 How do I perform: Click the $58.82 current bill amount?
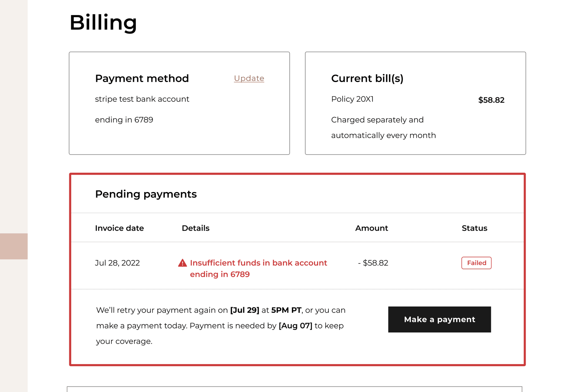point(491,100)
